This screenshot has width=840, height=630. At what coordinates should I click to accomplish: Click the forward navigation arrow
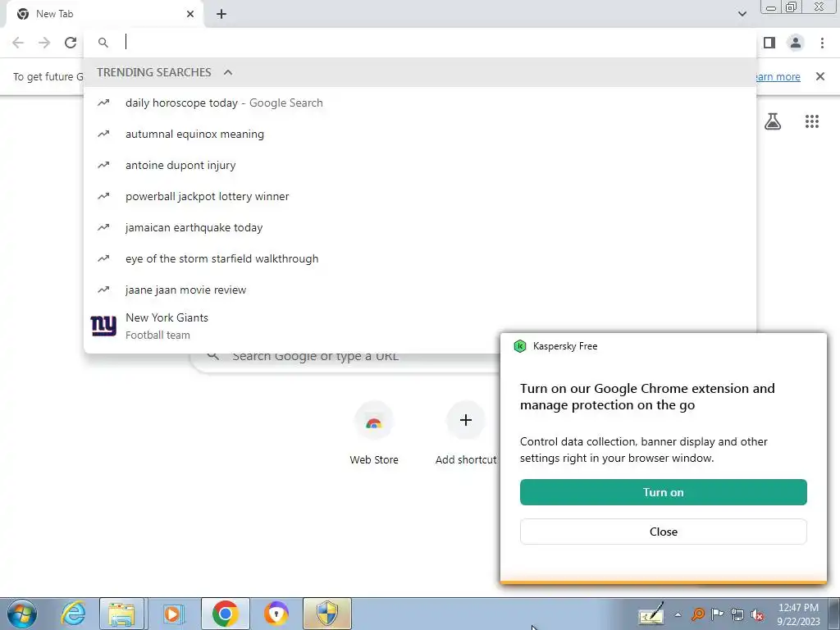(44, 43)
